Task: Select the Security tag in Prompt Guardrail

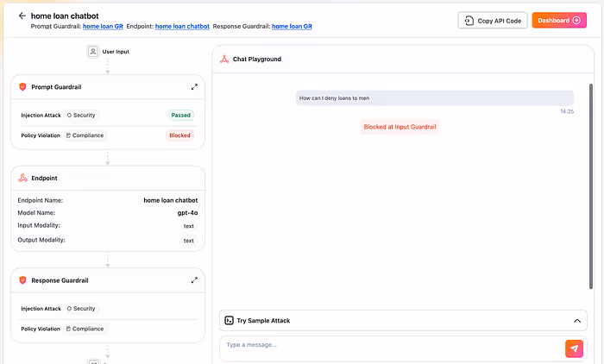Action: [x=81, y=116]
